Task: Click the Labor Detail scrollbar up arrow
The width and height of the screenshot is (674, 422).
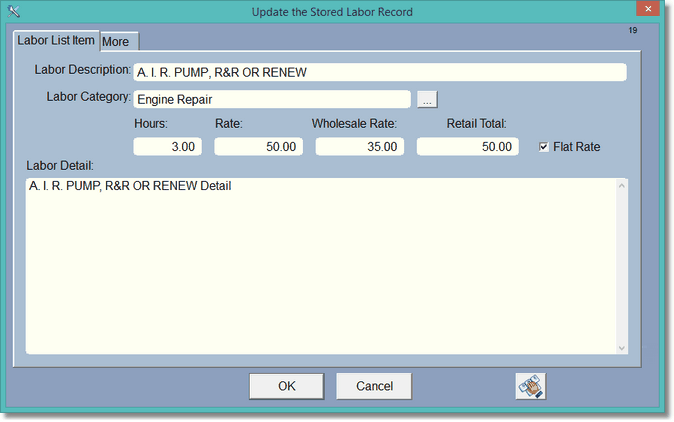Action: click(622, 186)
